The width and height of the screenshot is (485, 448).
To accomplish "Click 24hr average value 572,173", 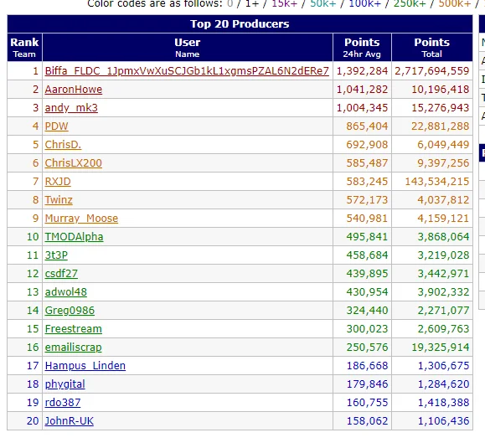I will [367, 200].
